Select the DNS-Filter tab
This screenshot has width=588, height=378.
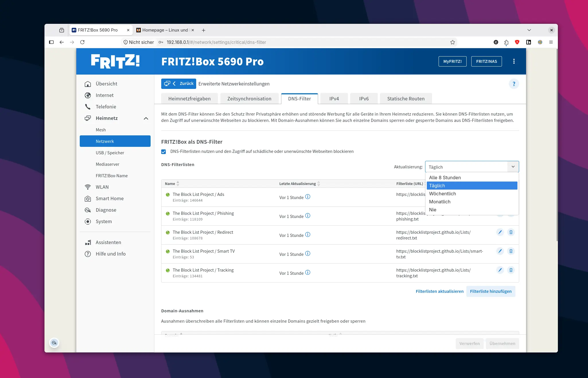pyautogui.click(x=299, y=99)
